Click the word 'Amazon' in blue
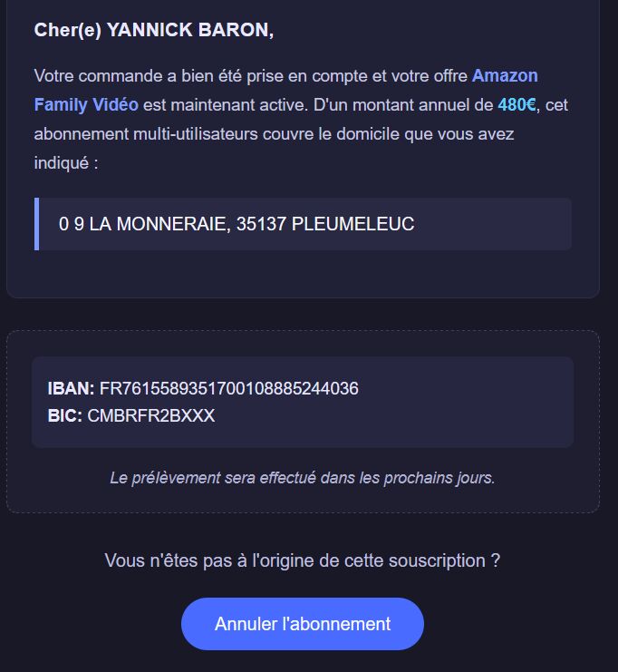This screenshot has width=618, height=672. tap(505, 76)
